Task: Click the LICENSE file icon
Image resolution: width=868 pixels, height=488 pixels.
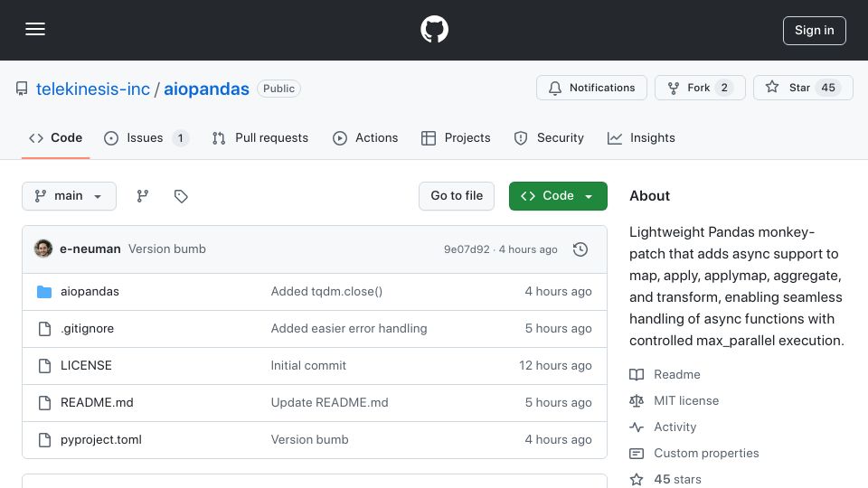Action: [44, 366]
